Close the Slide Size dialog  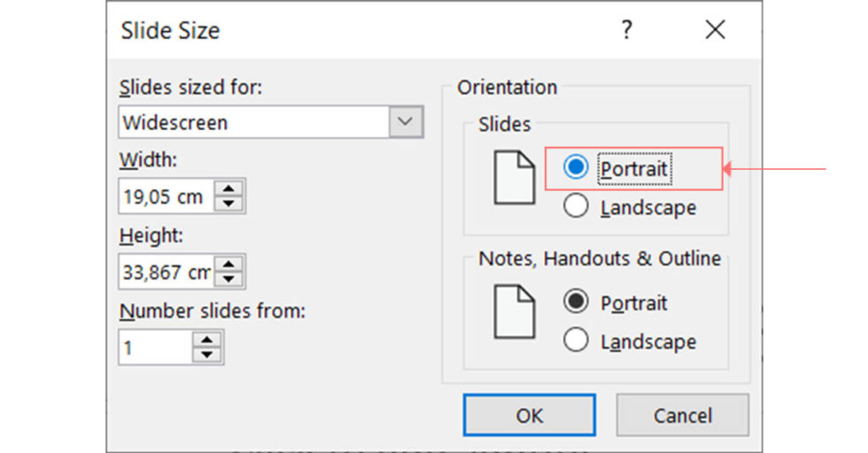pos(716,29)
